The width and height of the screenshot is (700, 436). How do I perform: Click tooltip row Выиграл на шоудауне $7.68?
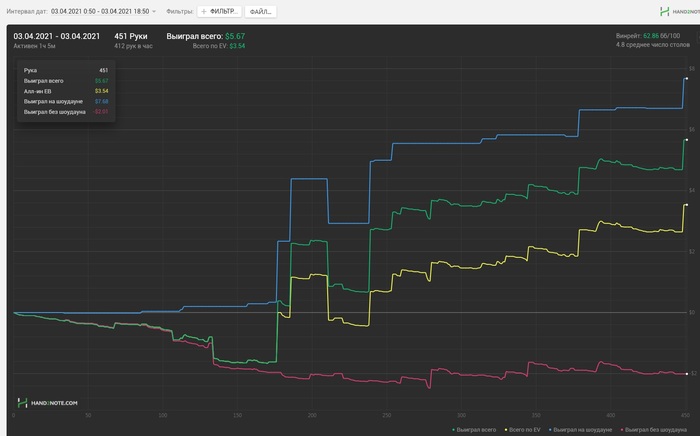coord(66,101)
